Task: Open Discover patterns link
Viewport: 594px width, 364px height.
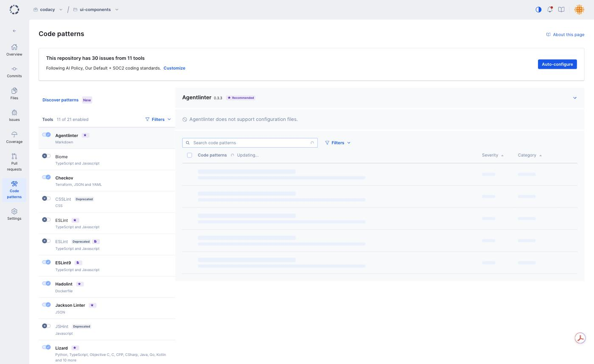Action: (60, 100)
